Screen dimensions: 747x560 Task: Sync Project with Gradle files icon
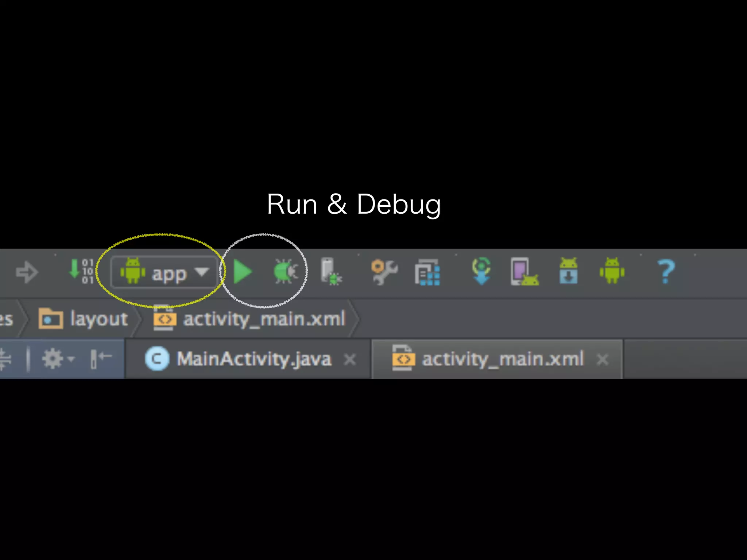coord(481,271)
